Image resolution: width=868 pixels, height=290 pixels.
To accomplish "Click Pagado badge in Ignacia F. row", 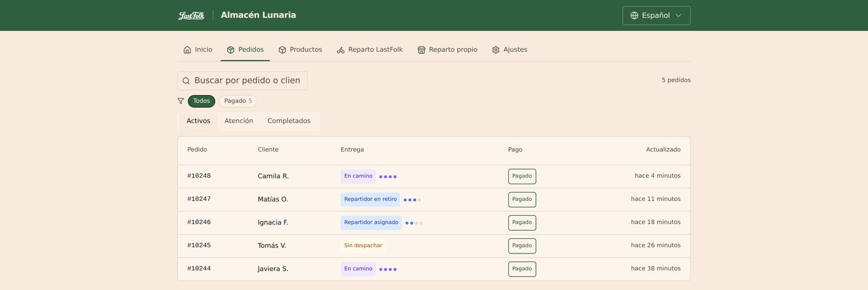I will tap(522, 222).
